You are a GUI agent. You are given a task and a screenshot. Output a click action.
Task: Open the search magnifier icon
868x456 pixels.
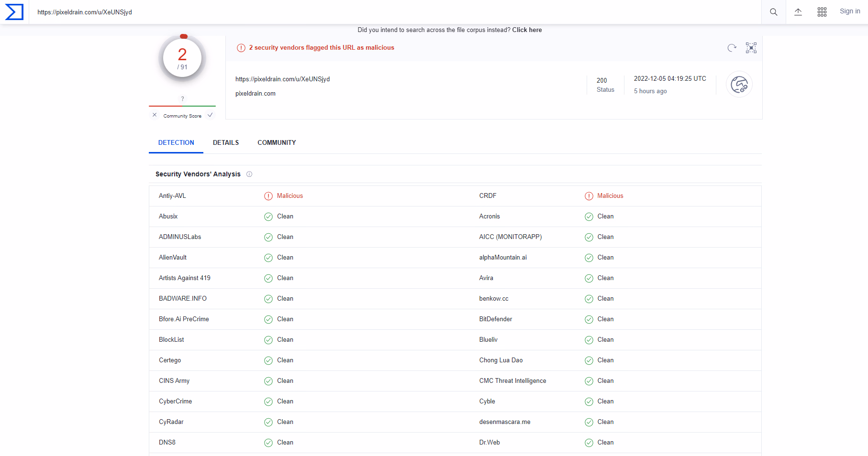click(x=773, y=12)
